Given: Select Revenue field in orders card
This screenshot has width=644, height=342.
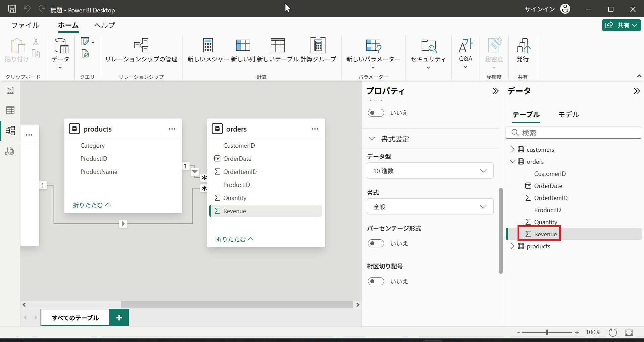Looking at the screenshot, I should coord(266,211).
